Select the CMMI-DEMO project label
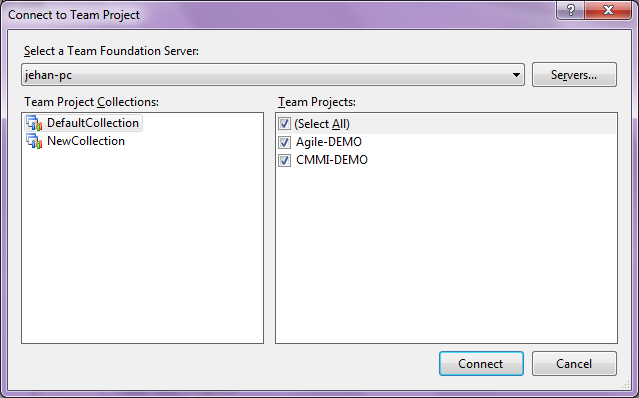Screen dimensions: 639x398 (332, 160)
